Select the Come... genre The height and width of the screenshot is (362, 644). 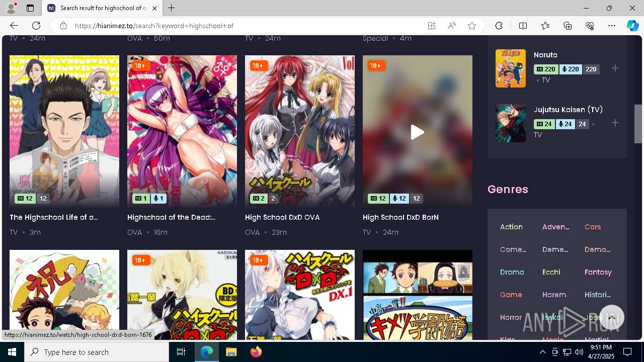tap(513, 249)
